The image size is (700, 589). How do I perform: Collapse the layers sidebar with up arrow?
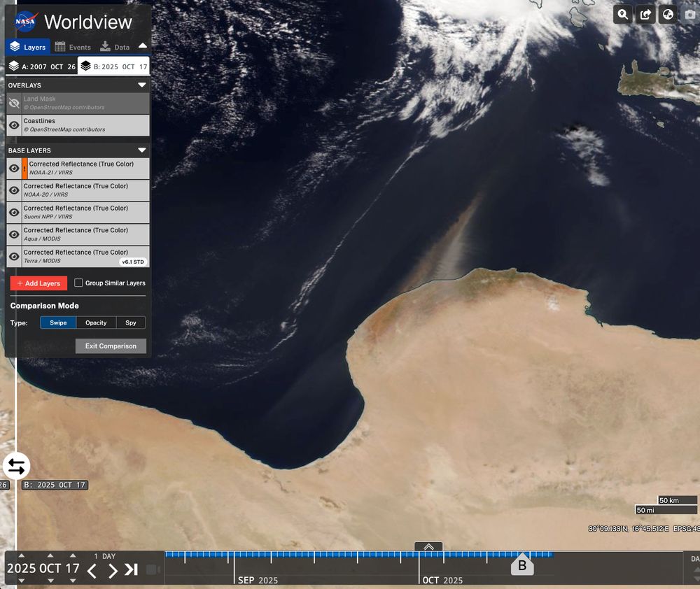pyautogui.click(x=143, y=45)
